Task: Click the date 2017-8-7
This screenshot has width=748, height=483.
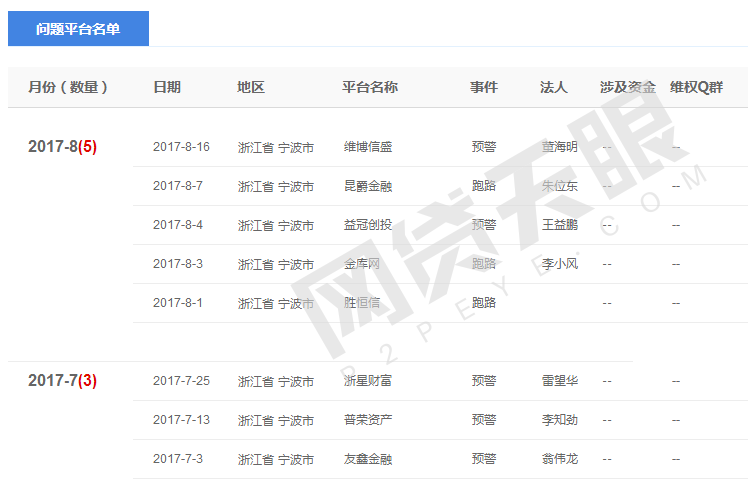Action: [x=178, y=186]
